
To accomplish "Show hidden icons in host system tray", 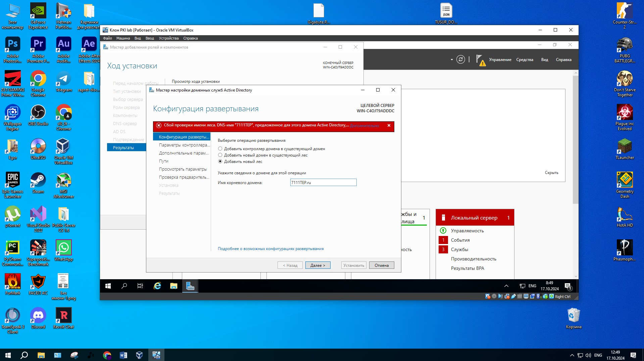I will 572,355.
